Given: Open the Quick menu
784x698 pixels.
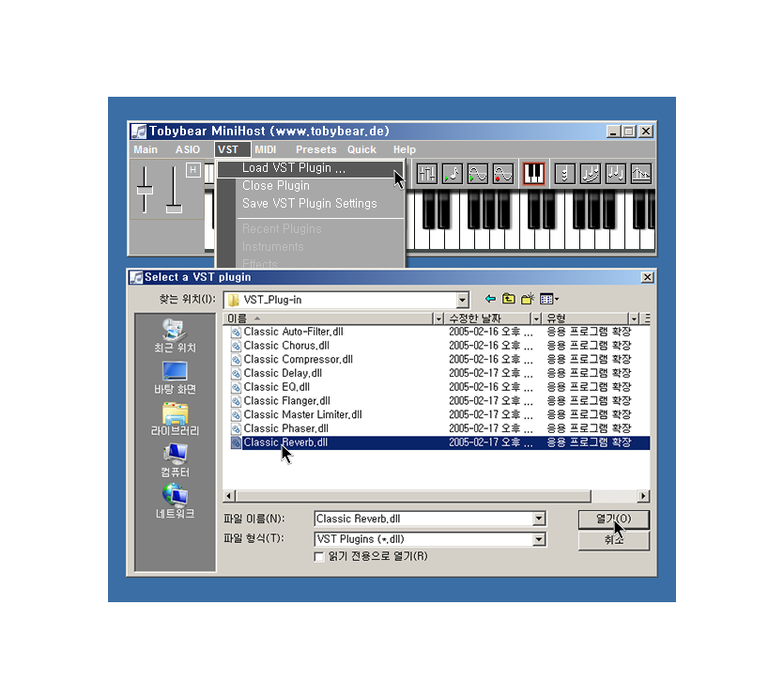Looking at the screenshot, I should pos(361,149).
